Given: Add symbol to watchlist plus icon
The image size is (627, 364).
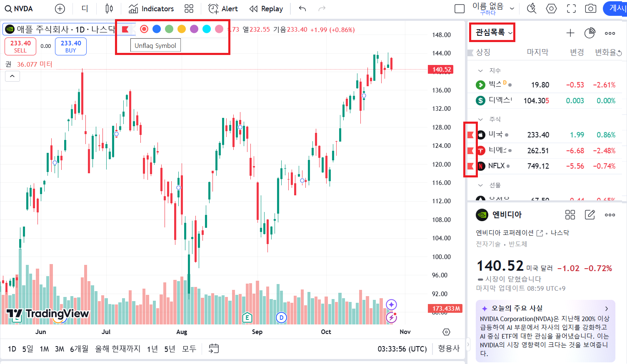Looking at the screenshot, I should (x=570, y=33).
